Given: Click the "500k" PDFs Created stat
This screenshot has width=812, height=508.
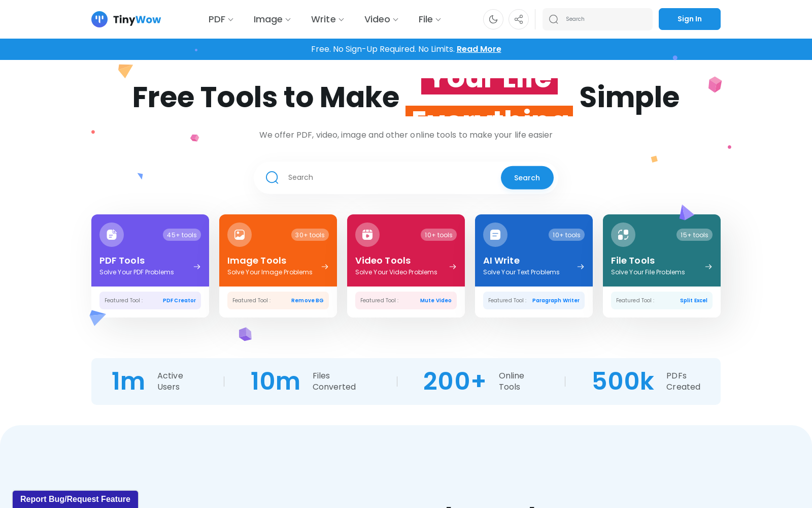Looking at the screenshot, I should click(x=623, y=382).
